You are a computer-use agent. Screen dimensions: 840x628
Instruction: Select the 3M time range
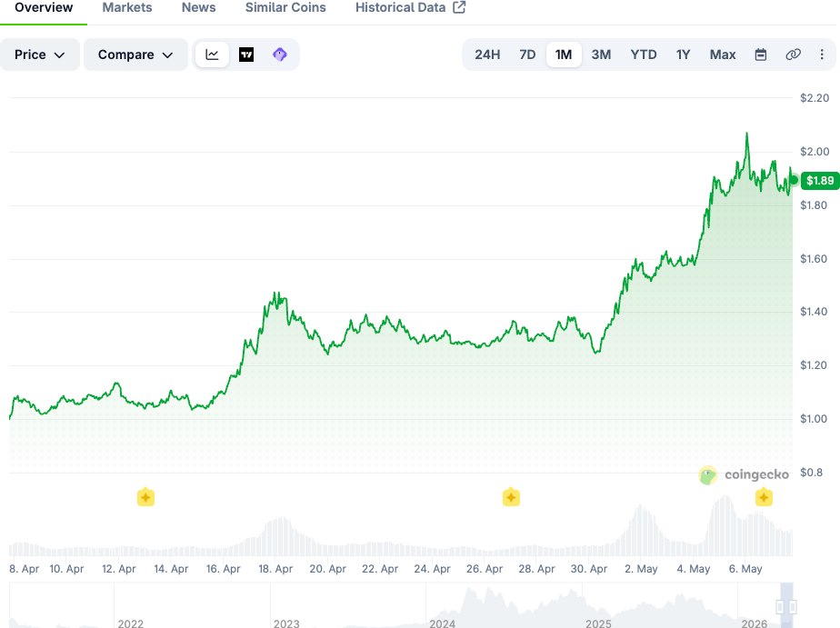point(601,55)
